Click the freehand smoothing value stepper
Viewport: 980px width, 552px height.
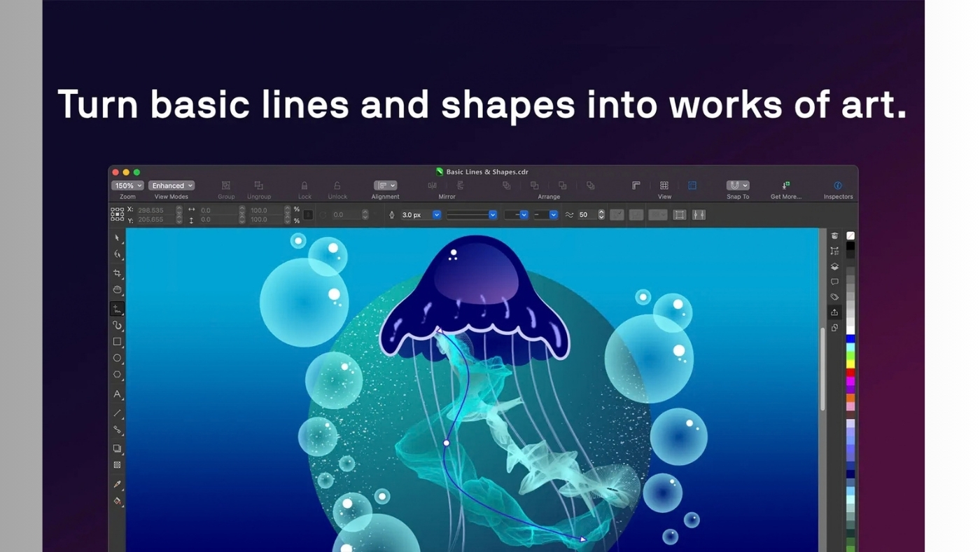pos(601,215)
